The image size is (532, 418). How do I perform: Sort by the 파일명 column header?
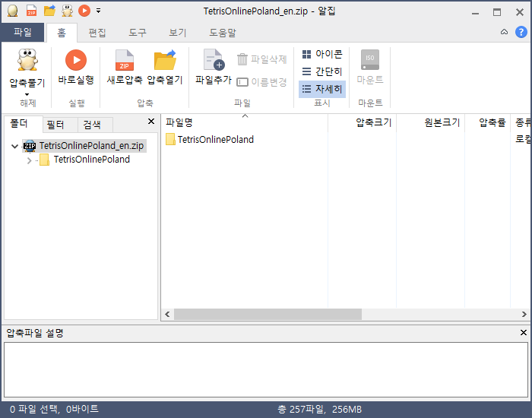(x=245, y=122)
